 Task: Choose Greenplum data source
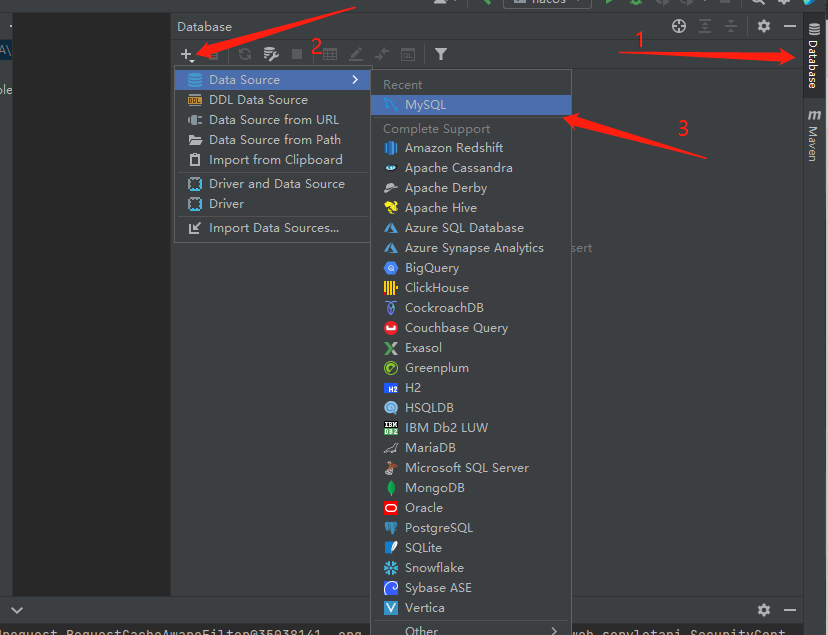471,368
